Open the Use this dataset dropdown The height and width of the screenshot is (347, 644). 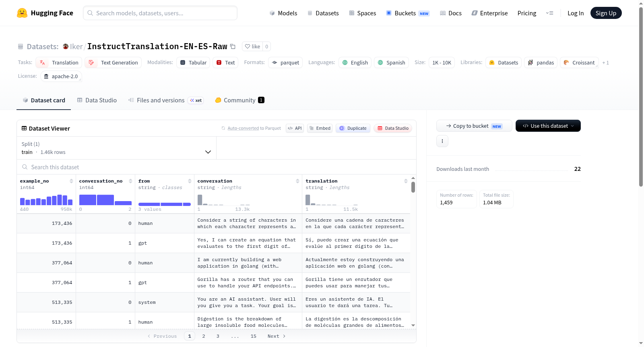coord(548,126)
